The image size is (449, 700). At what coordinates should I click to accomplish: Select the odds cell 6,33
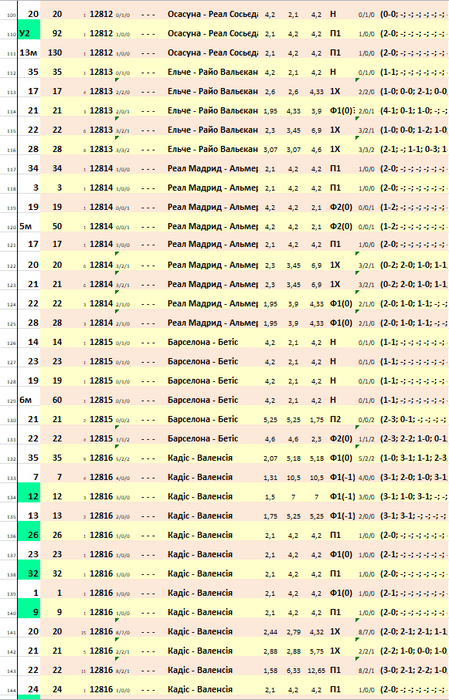coord(293,670)
